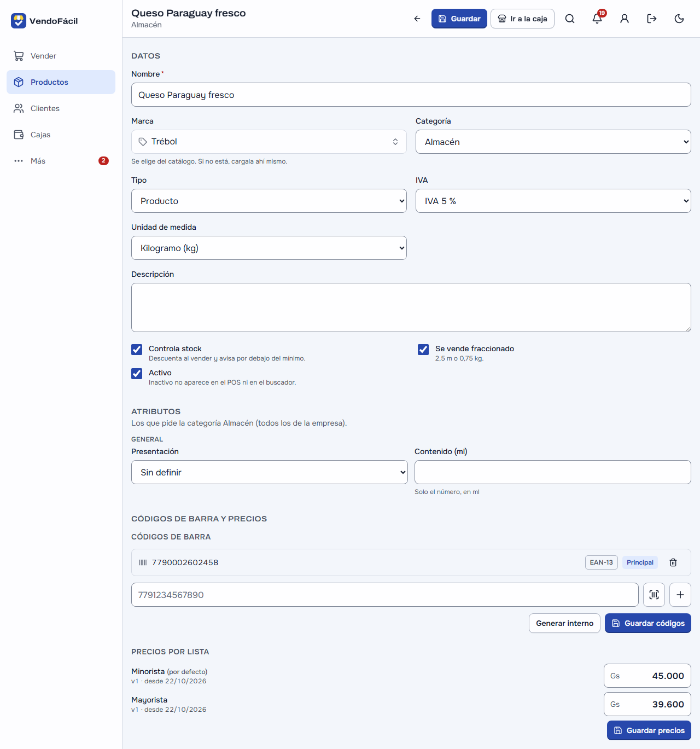The height and width of the screenshot is (749, 700).
Task: Scan a barcode using scanner icon
Action: [654, 595]
